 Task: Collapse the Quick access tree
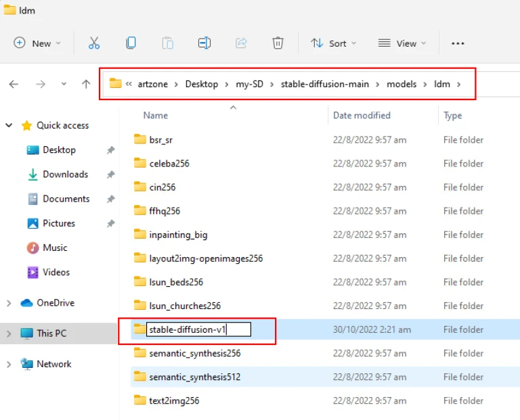9,125
